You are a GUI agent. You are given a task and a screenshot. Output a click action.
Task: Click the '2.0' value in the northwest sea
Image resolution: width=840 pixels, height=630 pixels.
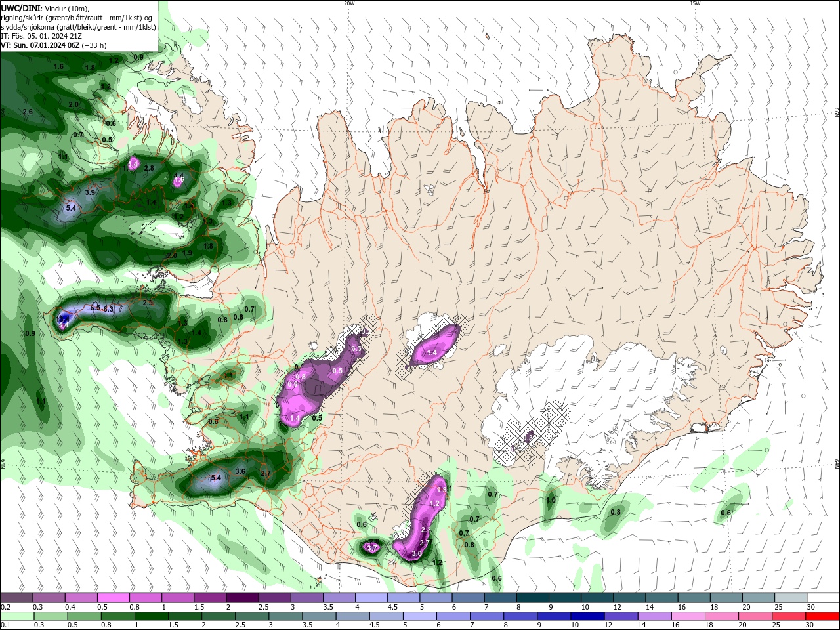point(73,105)
